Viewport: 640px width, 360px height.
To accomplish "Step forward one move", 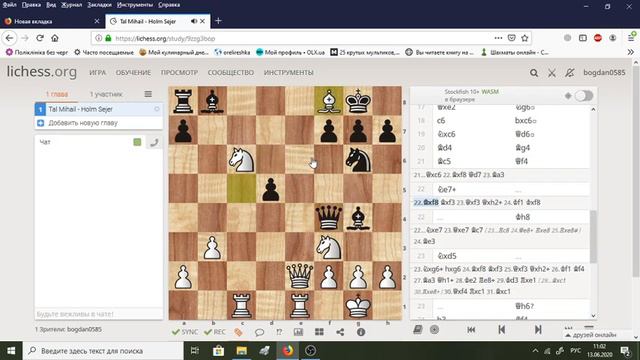I will coord(538,329).
